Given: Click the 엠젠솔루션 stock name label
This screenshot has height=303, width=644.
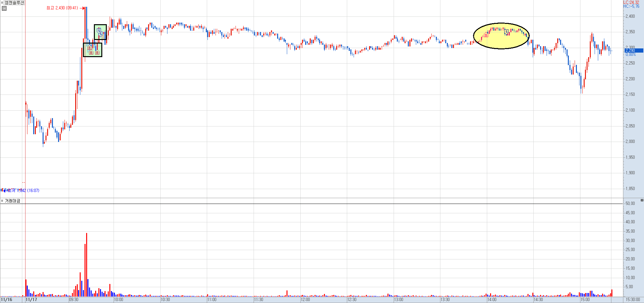Looking at the screenshot, I should click(15, 3).
